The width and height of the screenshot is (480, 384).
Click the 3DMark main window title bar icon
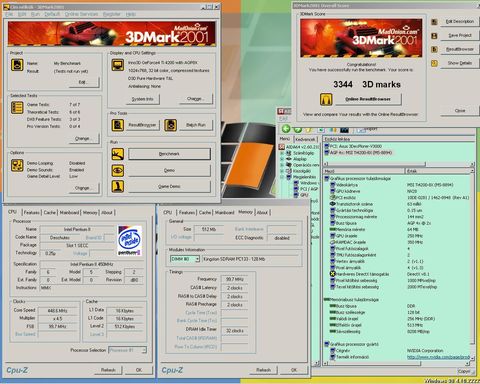pyautogui.click(x=6, y=7)
